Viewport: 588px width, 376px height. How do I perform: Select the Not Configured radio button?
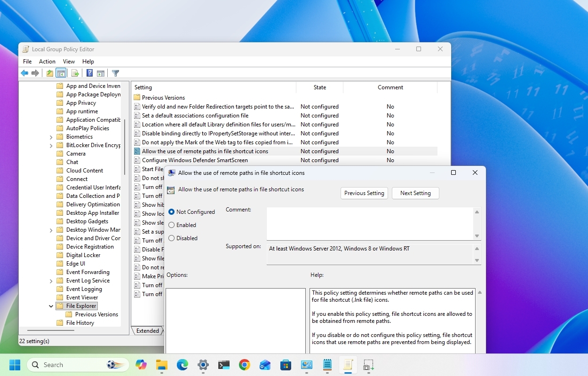click(171, 212)
